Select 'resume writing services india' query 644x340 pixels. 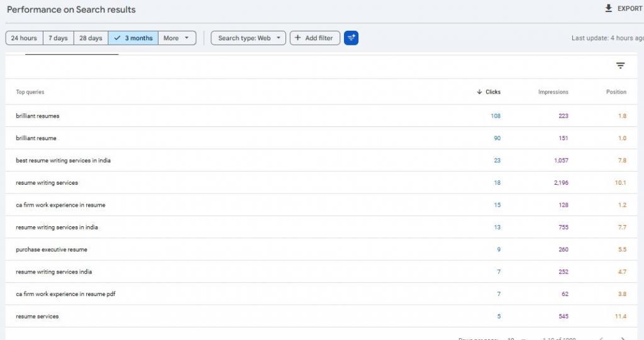pos(54,271)
